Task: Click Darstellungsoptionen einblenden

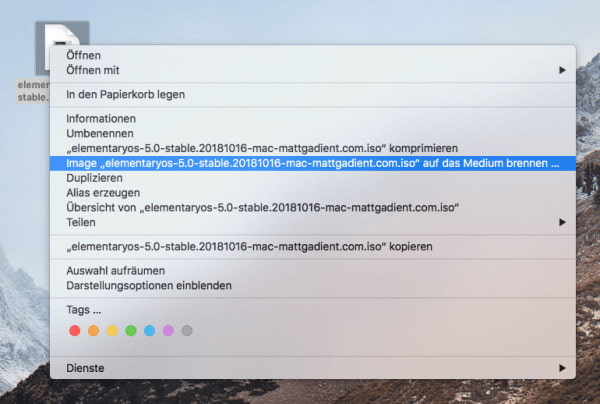Action: (x=313, y=286)
